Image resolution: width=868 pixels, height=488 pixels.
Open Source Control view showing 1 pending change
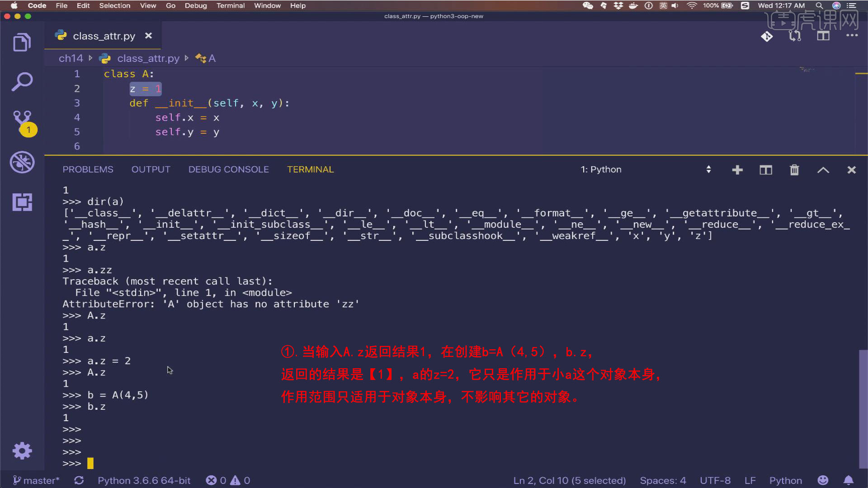point(22,121)
